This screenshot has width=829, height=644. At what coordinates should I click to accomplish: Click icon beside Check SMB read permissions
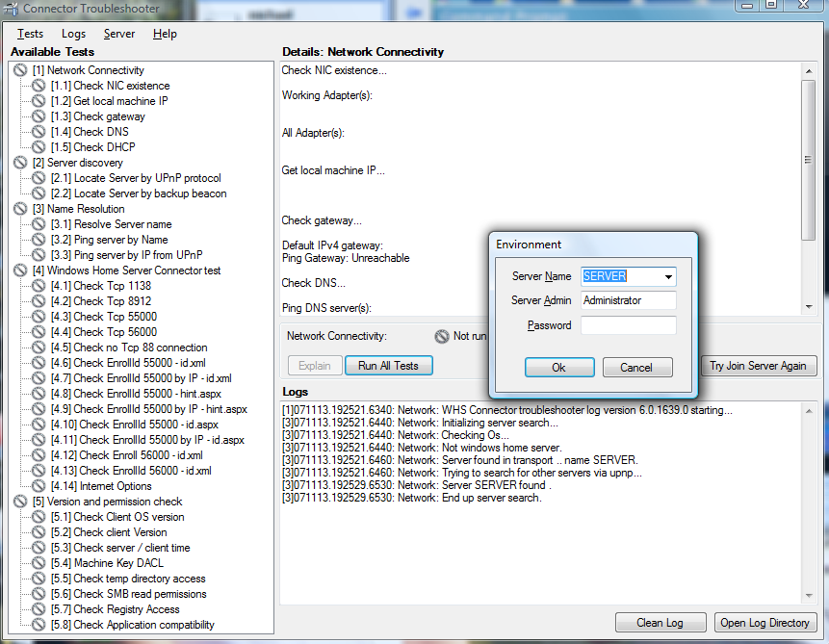39,594
